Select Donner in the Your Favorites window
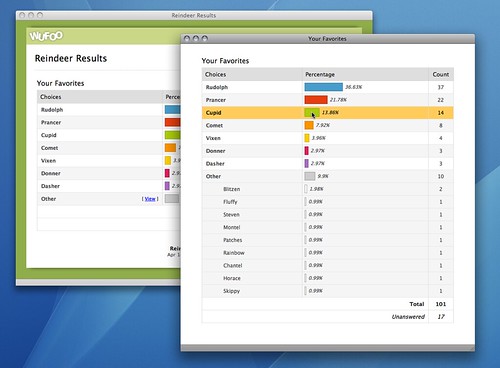The height and width of the screenshot is (368, 500). pos(215,151)
